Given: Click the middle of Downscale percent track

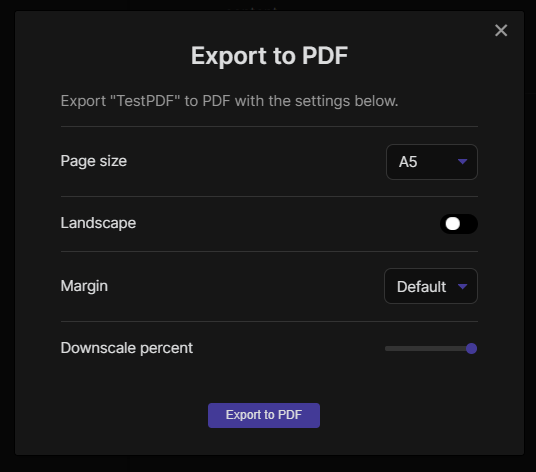Looking at the screenshot, I should [x=431, y=348].
